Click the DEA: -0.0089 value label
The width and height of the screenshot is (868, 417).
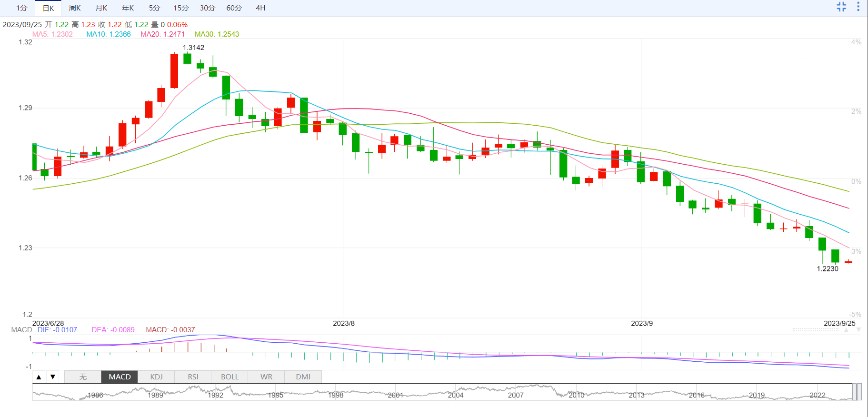[113, 330]
